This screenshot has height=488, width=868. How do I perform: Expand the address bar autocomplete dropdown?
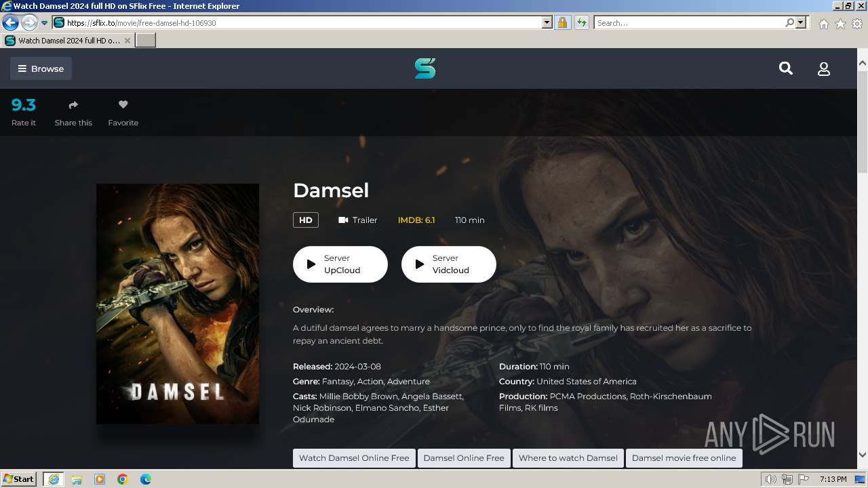[x=547, y=23]
